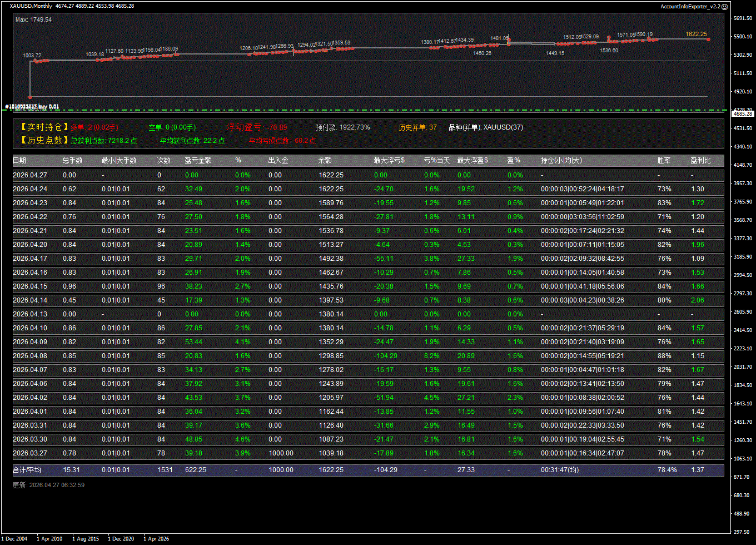The width and height of the screenshot is (756, 545).
Task: Select the 合计/平均 summary row label
Action: [27, 470]
